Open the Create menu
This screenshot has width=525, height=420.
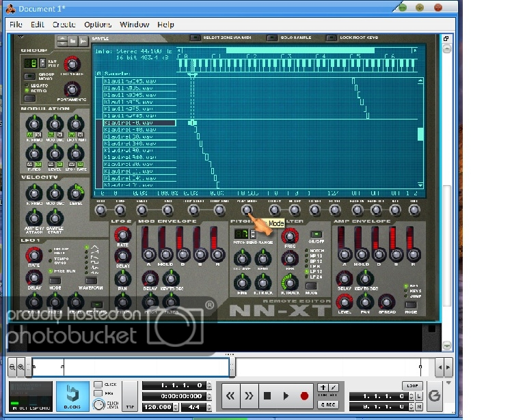coord(64,25)
